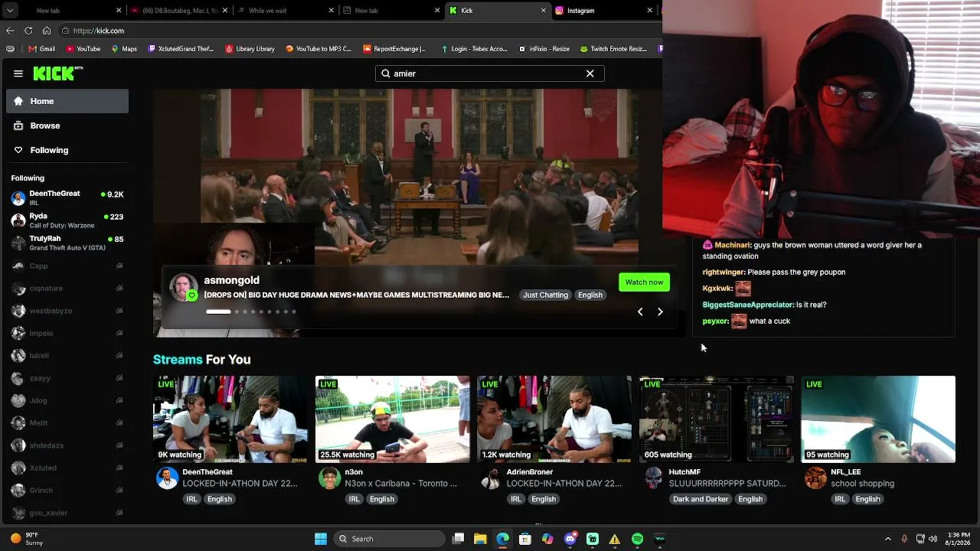Open NFL_LEE stream thumbnail
This screenshot has height=551, width=980.
[878, 419]
